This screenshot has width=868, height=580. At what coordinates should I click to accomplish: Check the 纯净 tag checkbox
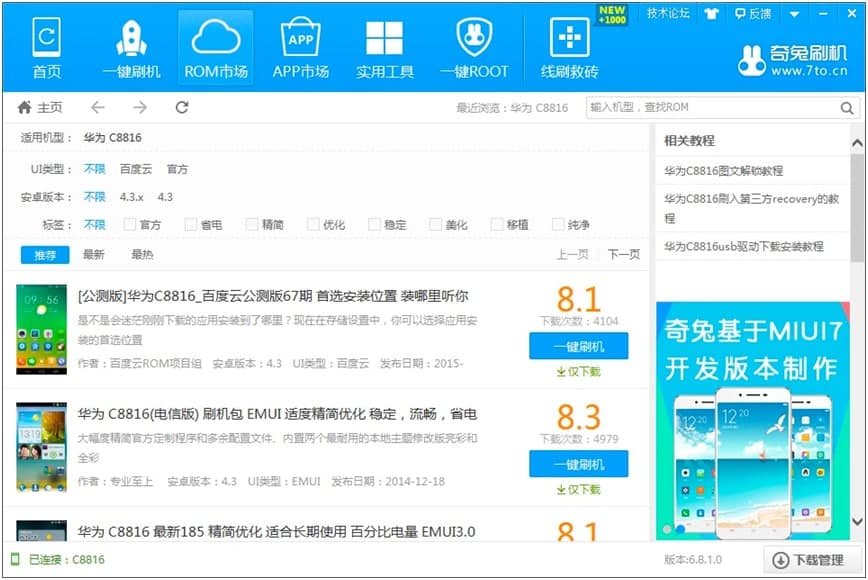558,224
